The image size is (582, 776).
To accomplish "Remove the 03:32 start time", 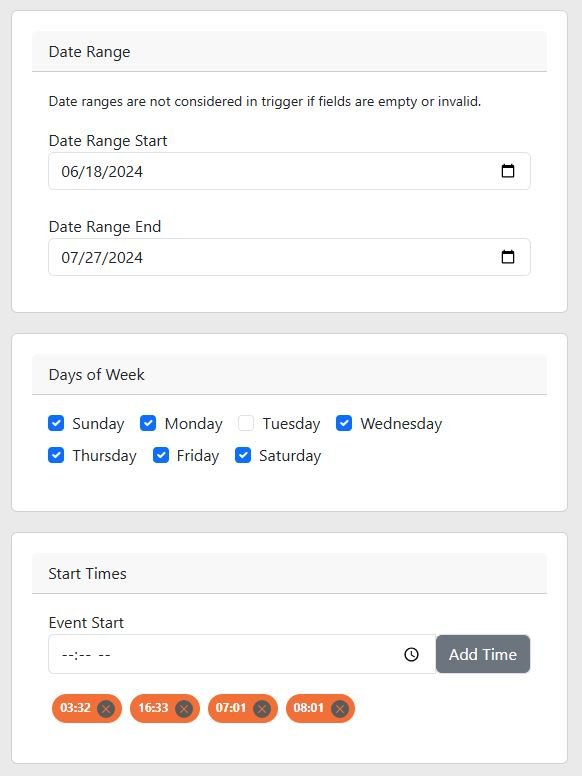I will tap(106, 709).
